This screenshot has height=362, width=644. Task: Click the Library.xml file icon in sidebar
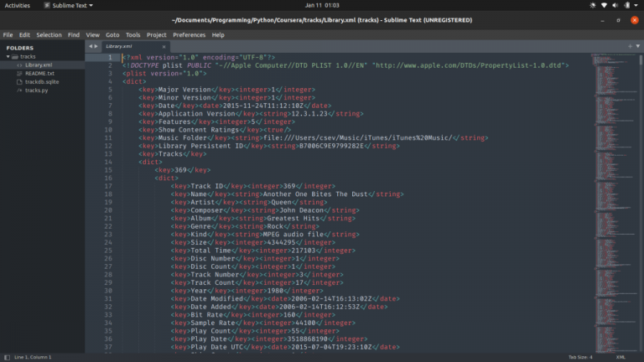[19, 65]
